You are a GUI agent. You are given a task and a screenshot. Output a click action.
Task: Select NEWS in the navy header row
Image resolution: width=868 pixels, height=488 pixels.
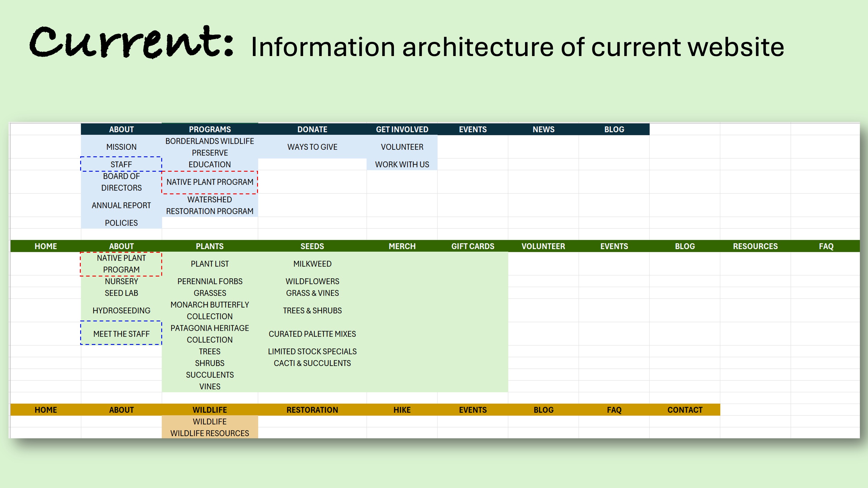tap(543, 129)
